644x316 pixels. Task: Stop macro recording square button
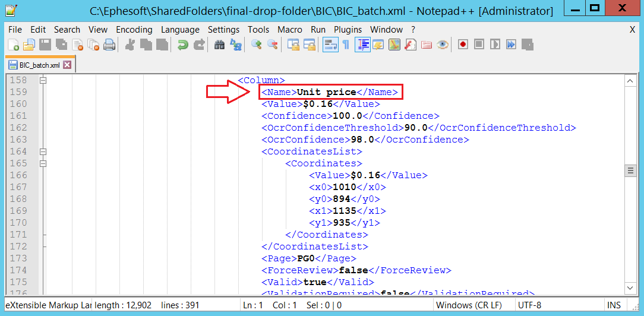coord(479,45)
